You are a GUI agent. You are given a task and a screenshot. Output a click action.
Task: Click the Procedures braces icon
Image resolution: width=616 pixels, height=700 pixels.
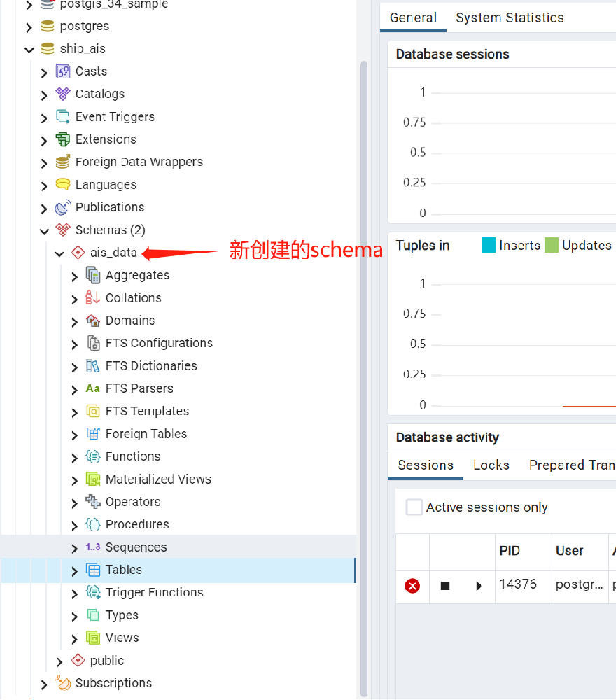(93, 524)
